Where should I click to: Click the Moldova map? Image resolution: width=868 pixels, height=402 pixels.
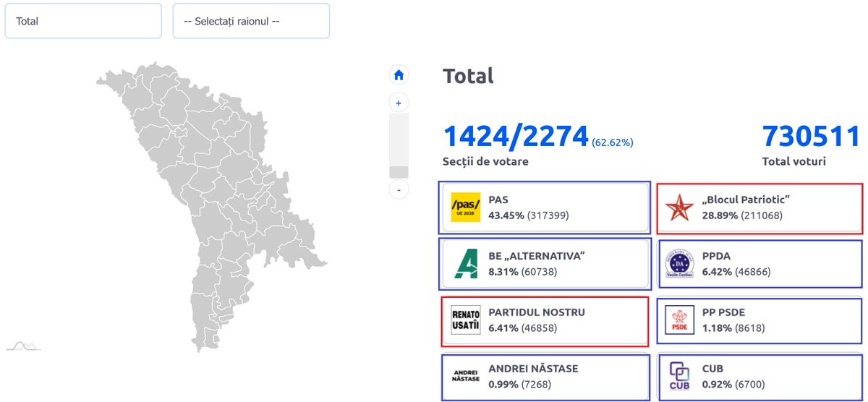(x=211, y=208)
